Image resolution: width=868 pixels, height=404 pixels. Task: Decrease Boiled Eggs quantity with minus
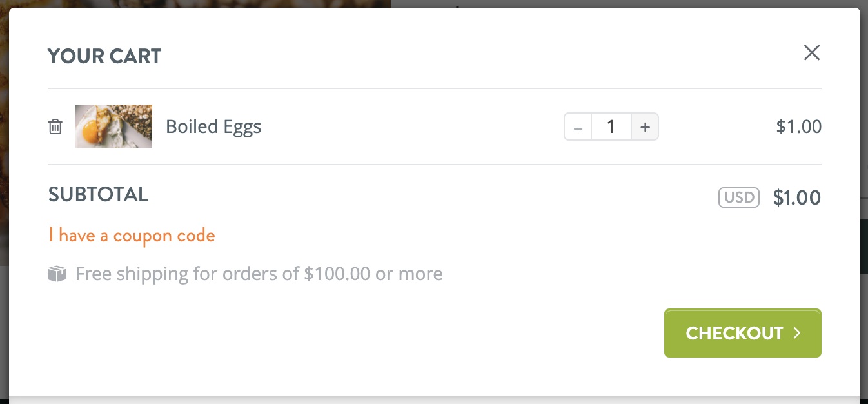[x=578, y=126]
